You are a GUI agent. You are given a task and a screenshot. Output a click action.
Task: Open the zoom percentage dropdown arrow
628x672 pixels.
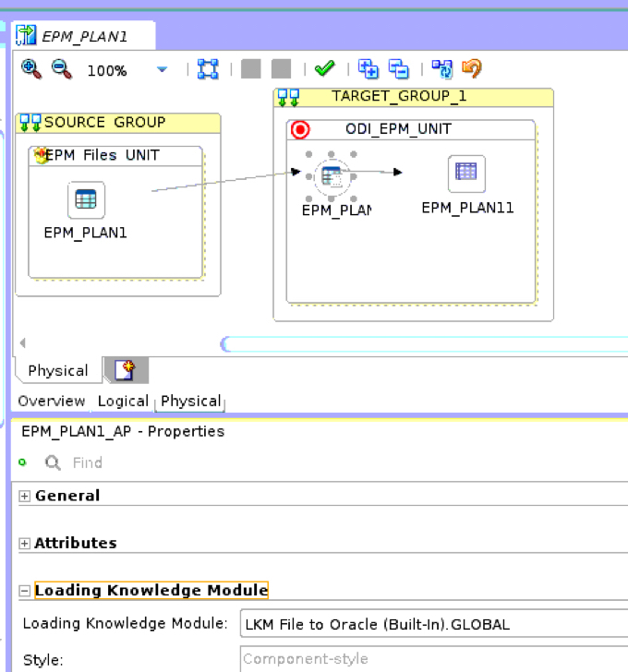162,69
